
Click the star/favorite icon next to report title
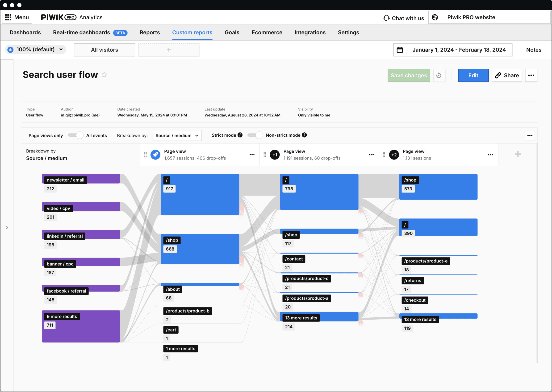click(x=105, y=75)
